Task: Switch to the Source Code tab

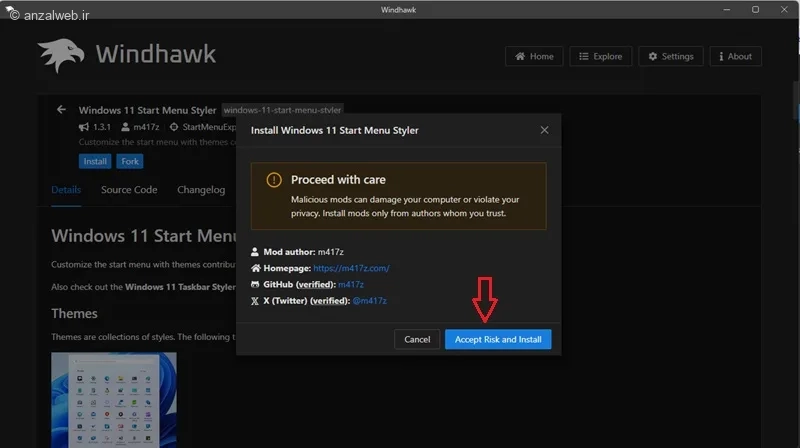Action: [x=129, y=190]
